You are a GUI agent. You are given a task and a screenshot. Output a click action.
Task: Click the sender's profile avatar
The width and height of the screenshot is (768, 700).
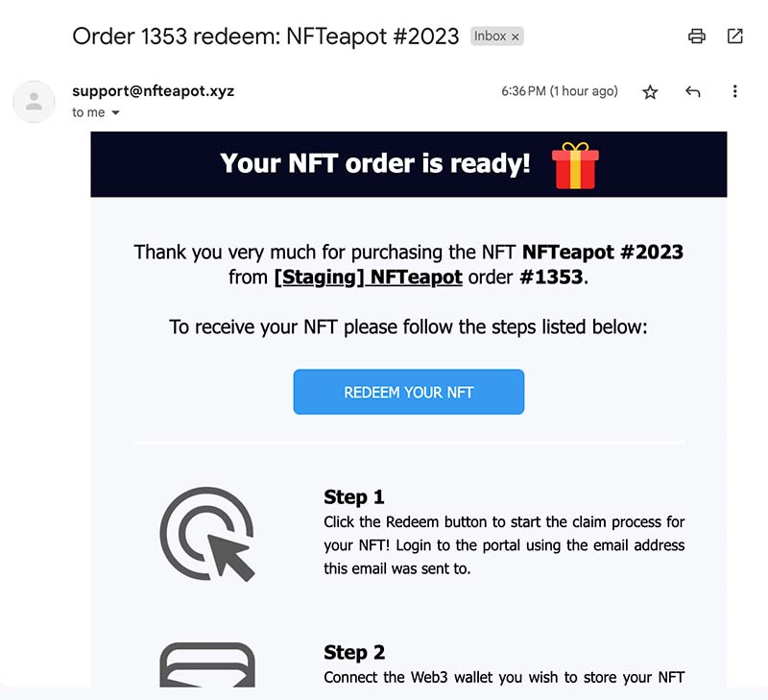(34, 102)
